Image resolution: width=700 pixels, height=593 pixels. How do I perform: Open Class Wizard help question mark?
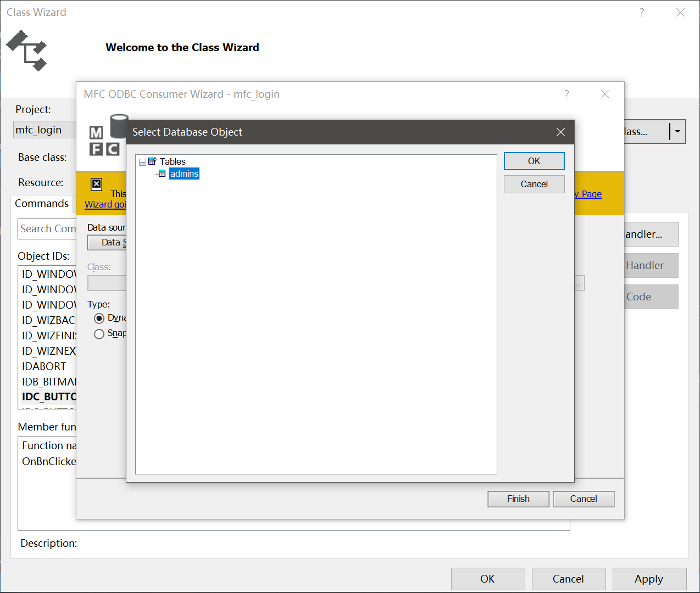click(642, 12)
